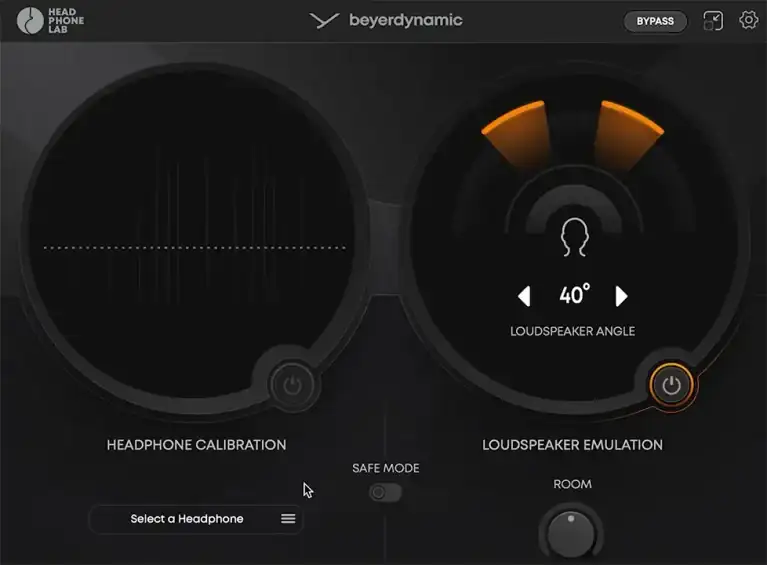Open the settings gear icon

click(x=748, y=21)
